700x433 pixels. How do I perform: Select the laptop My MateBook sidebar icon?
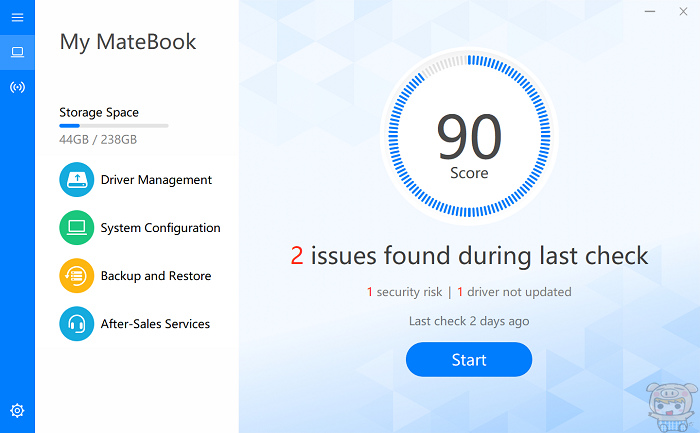pos(17,52)
